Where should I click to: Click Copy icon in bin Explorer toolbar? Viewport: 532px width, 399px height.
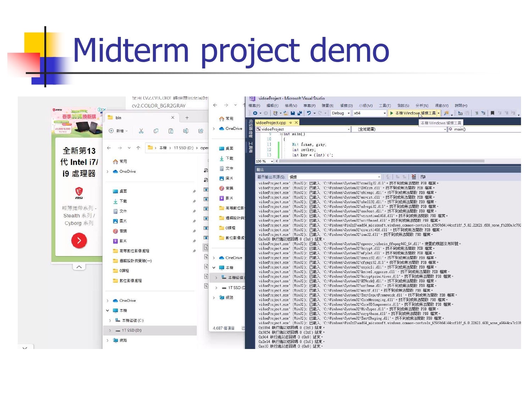156,131
